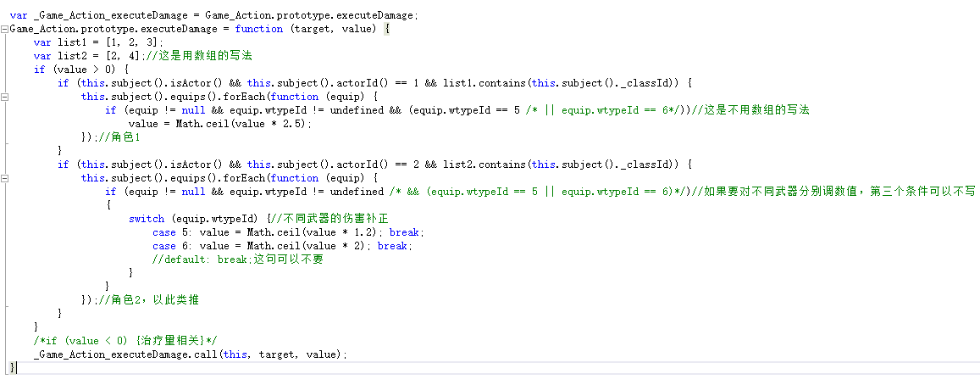Image resolution: width=980 pixels, height=385 pixels.
Task: Click the comment '//这是用数组的写法'
Action: pos(197,56)
